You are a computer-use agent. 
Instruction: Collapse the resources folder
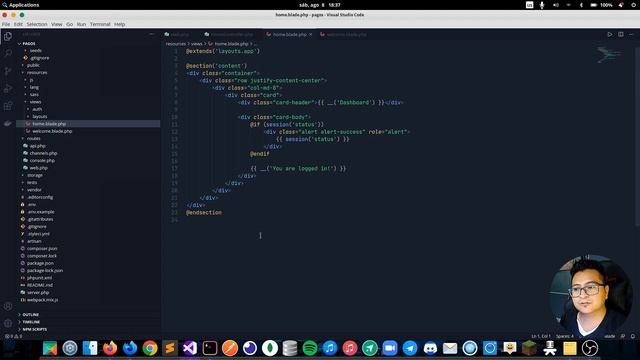click(x=37, y=73)
